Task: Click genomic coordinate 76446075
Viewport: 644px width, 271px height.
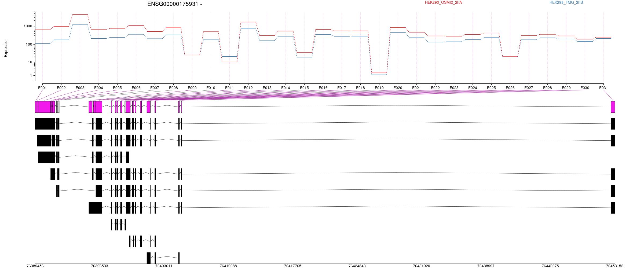Action: click(550, 266)
